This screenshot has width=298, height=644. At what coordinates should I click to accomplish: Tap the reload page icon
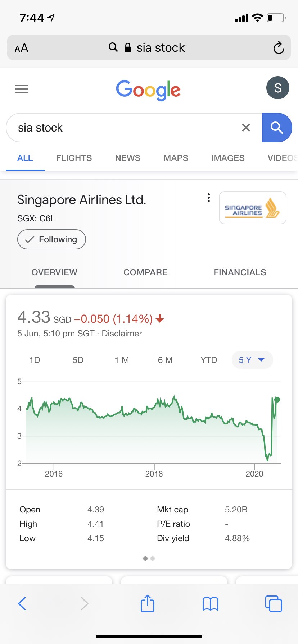click(x=279, y=48)
